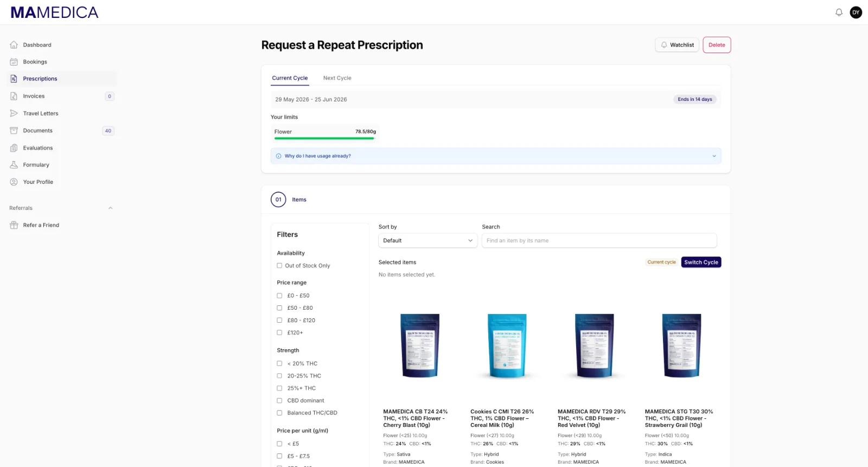This screenshot has height=467, width=868.
Task: Open notifications bell in top bar
Action: click(x=839, y=12)
